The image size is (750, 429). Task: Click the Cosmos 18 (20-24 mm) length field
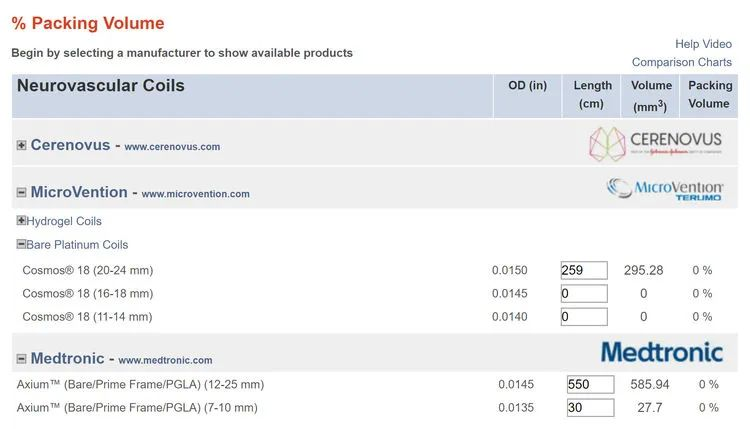[584, 270]
